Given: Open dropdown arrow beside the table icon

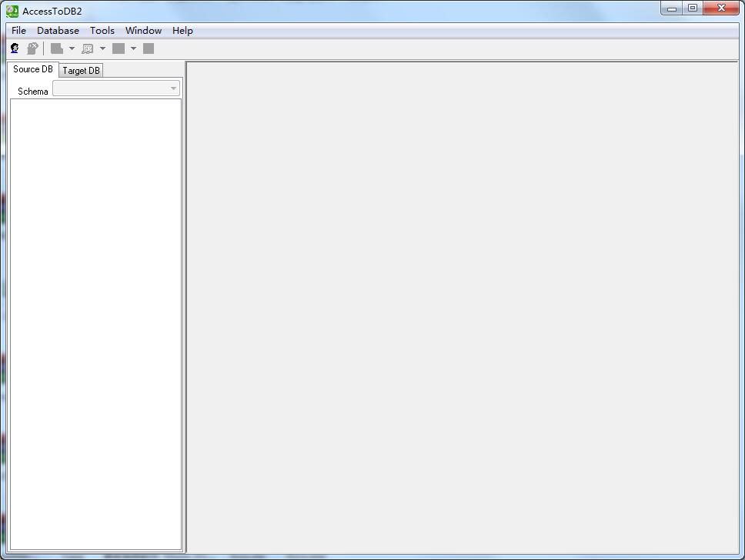Looking at the screenshot, I should (x=102, y=48).
